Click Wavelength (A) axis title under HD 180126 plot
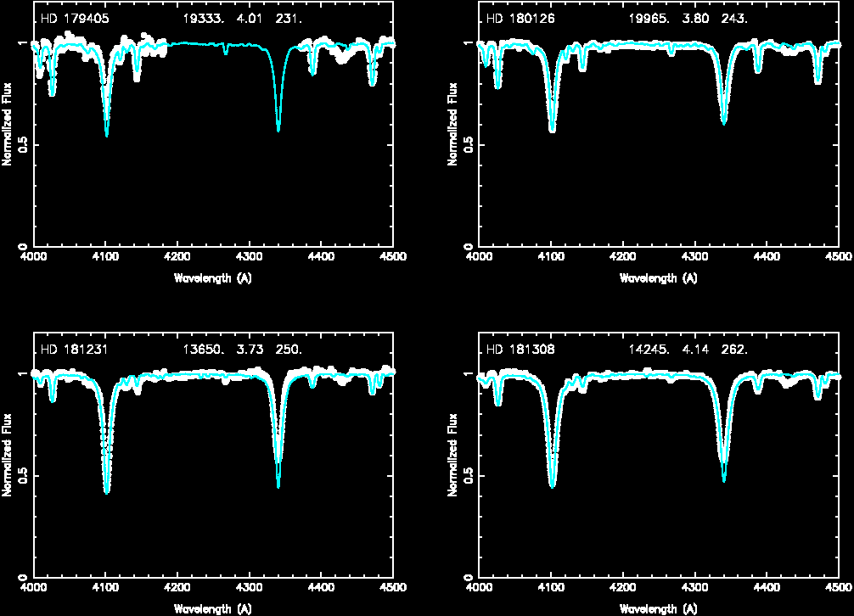Viewport: 854px width, 616px height. point(658,277)
